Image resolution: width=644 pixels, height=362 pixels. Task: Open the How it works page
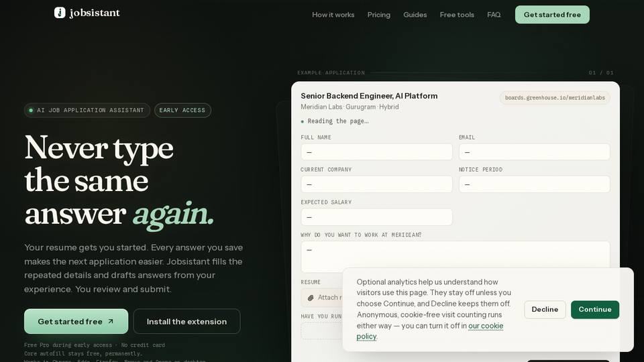coord(333,15)
